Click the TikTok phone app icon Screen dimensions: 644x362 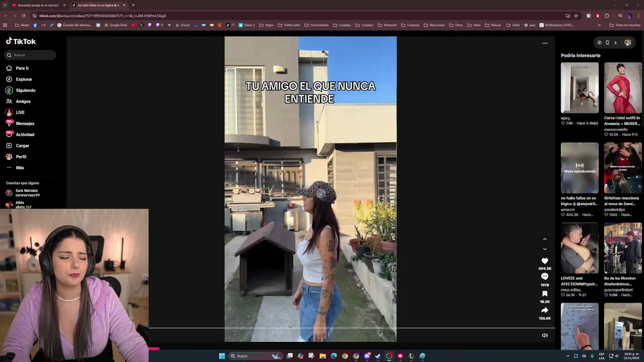(x=607, y=43)
